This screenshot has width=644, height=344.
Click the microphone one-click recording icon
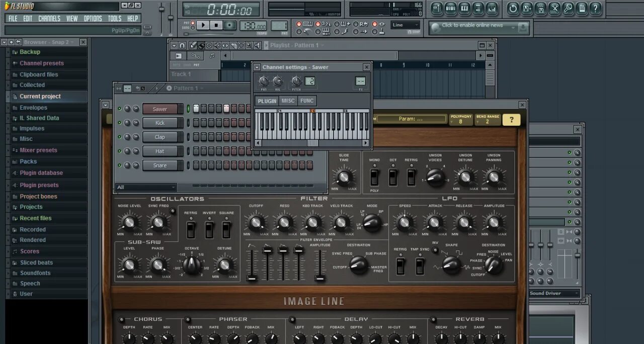pyautogui.click(x=568, y=8)
